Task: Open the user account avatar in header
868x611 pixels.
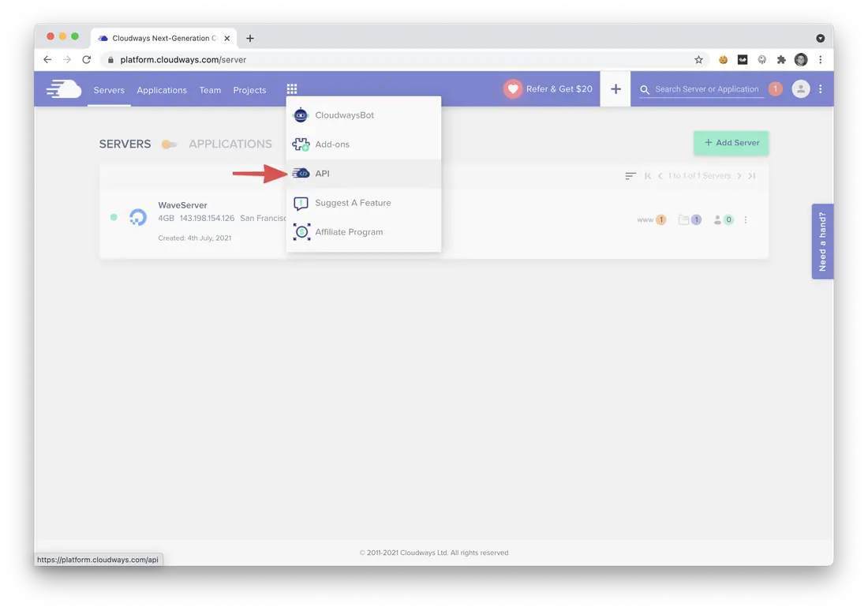Action: point(800,88)
